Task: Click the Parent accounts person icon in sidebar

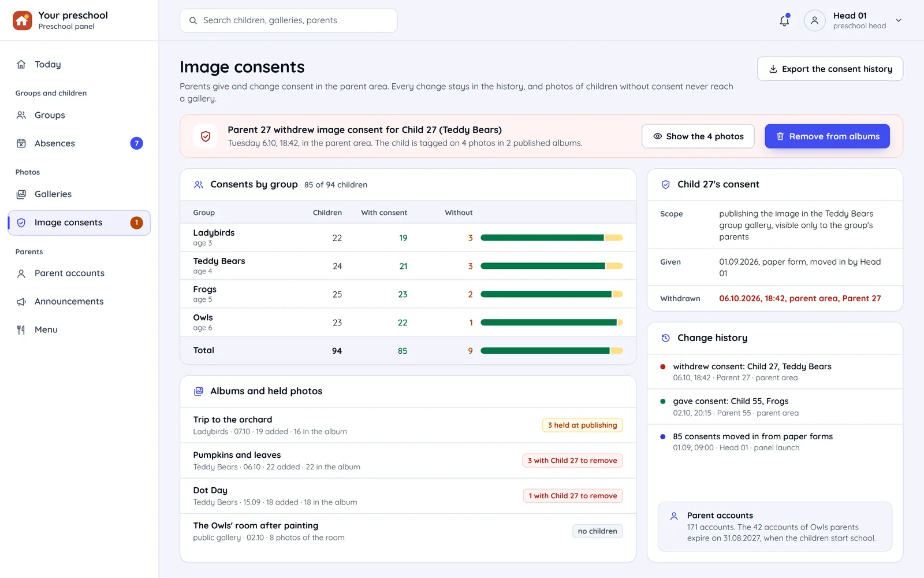Action: click(21, 273)
